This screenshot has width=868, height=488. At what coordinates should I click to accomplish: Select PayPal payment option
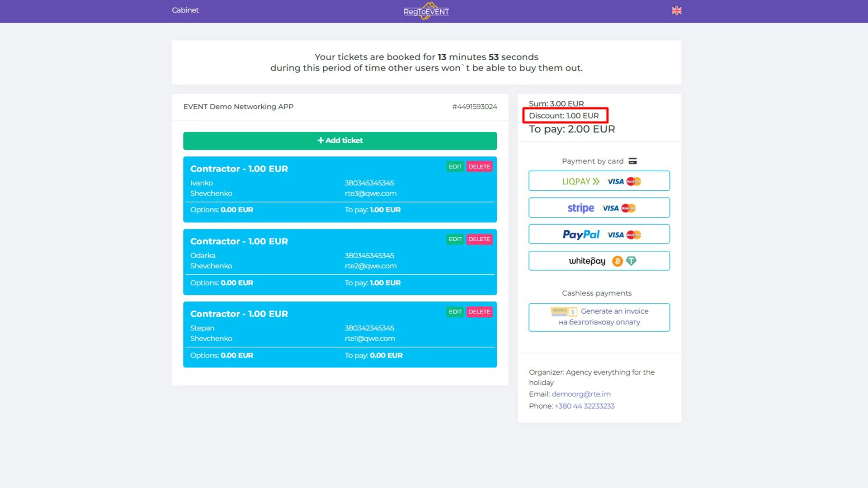599,235
